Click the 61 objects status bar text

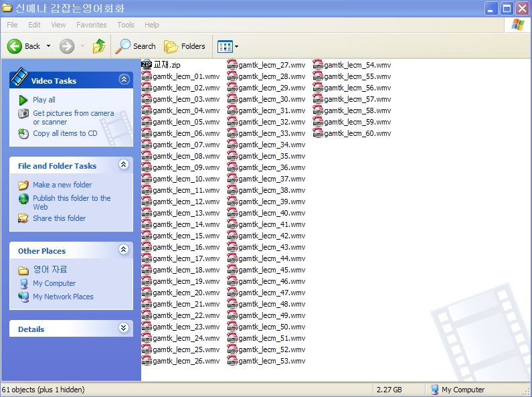pyautogui.click(x=43, y=390)
